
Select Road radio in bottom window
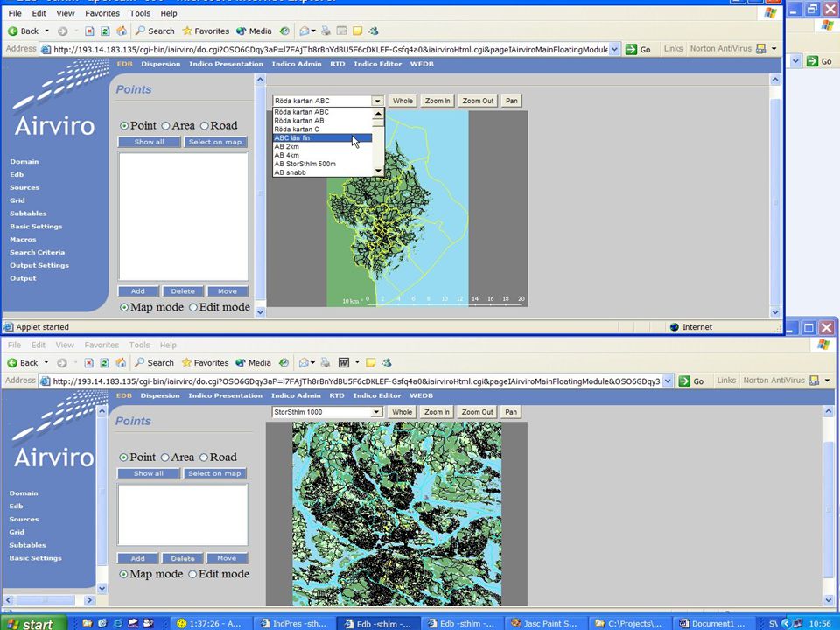click(x=204, y=458)
